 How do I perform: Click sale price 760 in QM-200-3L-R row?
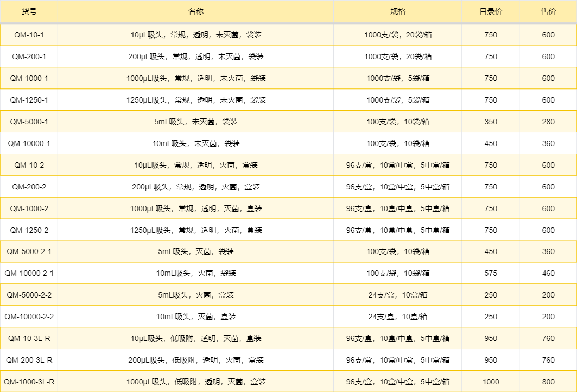pos(548,361)
